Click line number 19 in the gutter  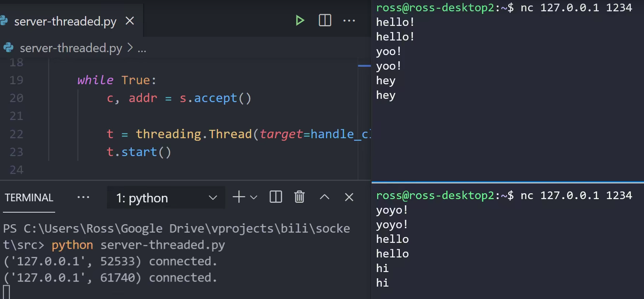tap(16, 80)
